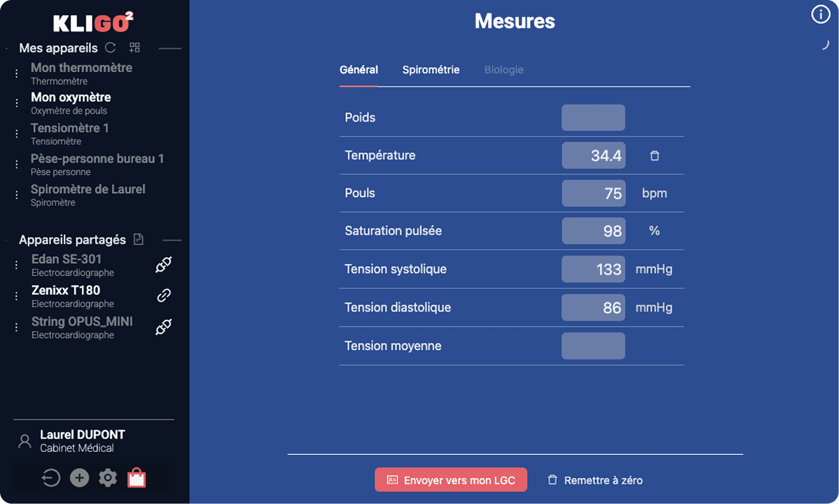
Task: Click the Envoyer vers mon LGC button
Action: [x=451, y=480]
